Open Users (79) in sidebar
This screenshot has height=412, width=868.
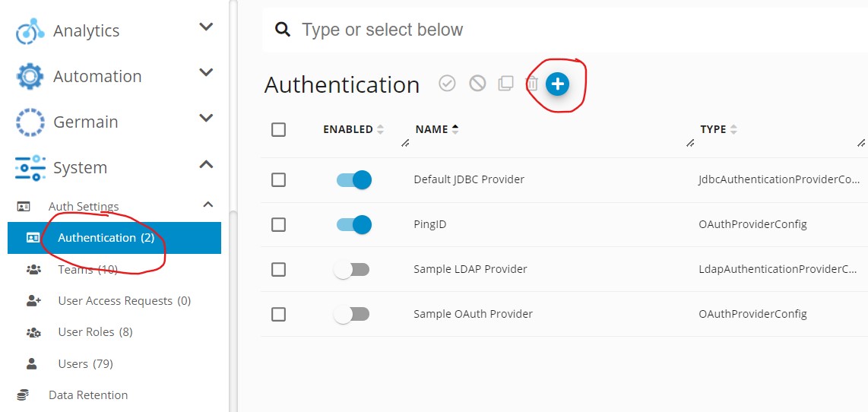[85, 363]
